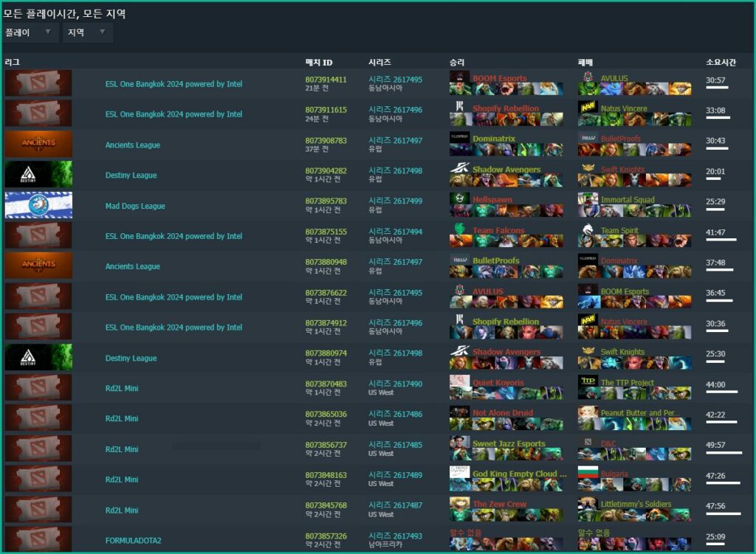Open the Team Falcons team link
The height and width of the screenshot is (554, 756).
(x=498, y=230)
